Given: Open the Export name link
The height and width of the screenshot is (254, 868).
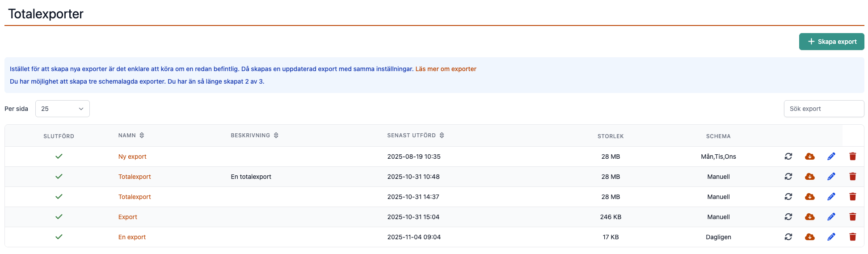Looking at the screenshot, I should coord(128,217).
